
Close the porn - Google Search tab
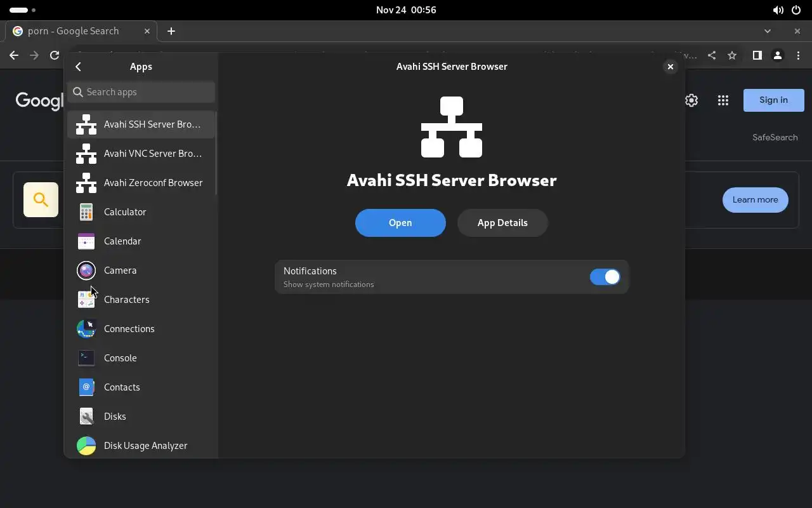point(147,31)
